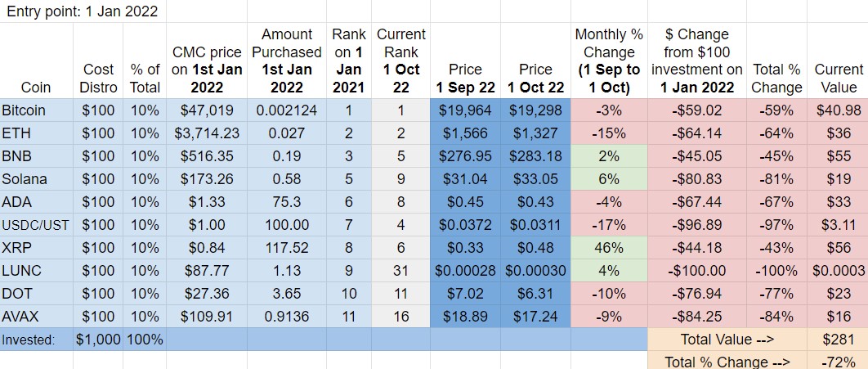Click ETH's -15% monthly change cell

pyautogui.click(x=609, y=133)
